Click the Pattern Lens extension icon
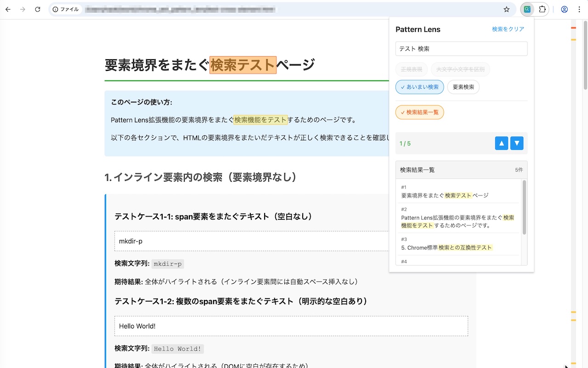The width and height of the screenshot is (588, 368). tap(527, 9)
